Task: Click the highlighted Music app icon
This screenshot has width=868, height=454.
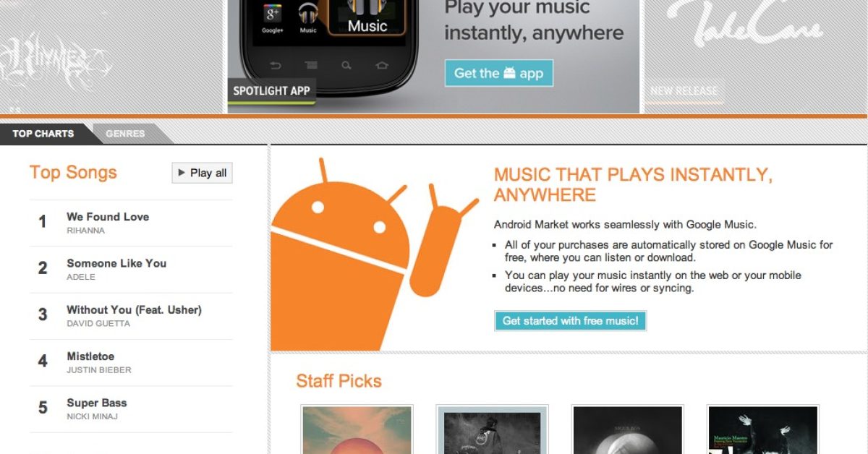Action: [x=367, y=17]
